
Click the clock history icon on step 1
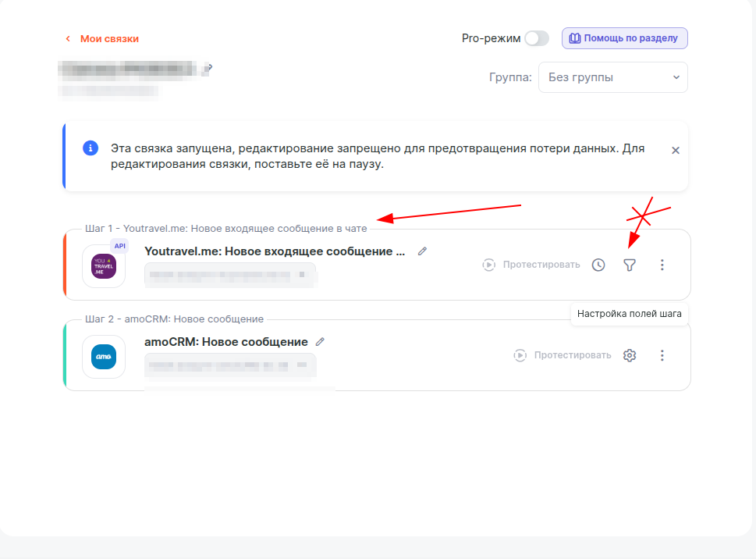tap(598, 265)
